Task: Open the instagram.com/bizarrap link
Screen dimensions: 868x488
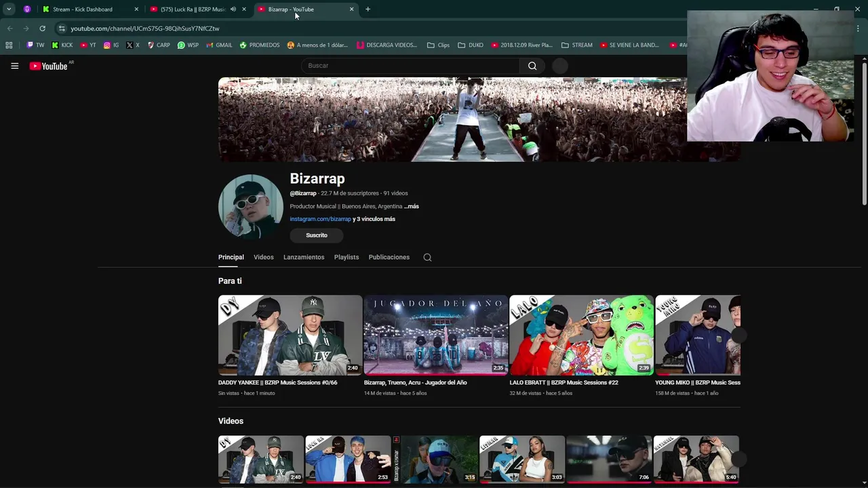Action: tap(320, 219)
